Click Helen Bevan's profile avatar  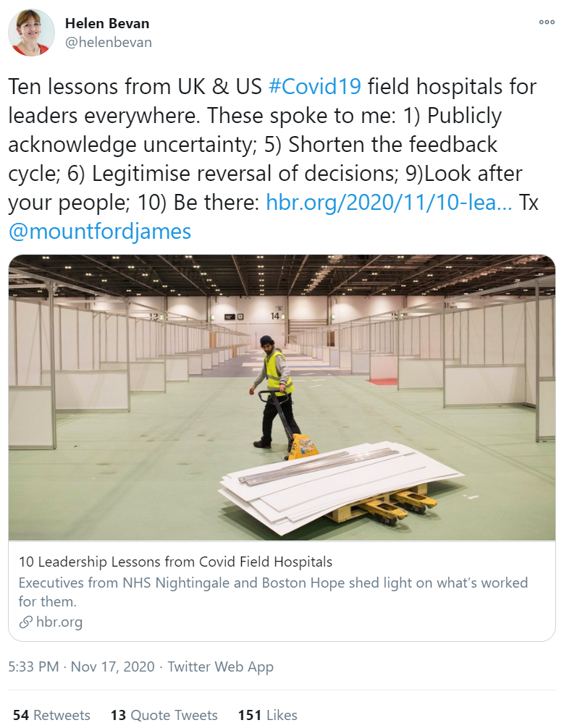tap(32, 33)
